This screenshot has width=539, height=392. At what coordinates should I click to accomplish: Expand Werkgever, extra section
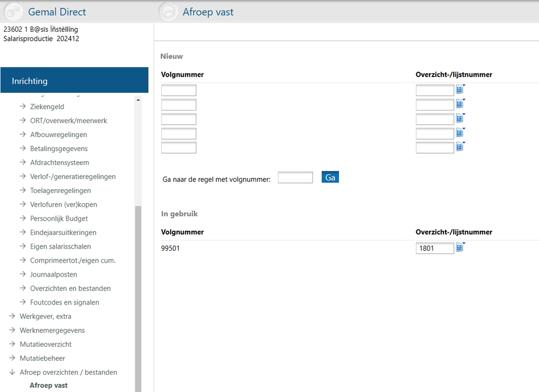point(45,317)
